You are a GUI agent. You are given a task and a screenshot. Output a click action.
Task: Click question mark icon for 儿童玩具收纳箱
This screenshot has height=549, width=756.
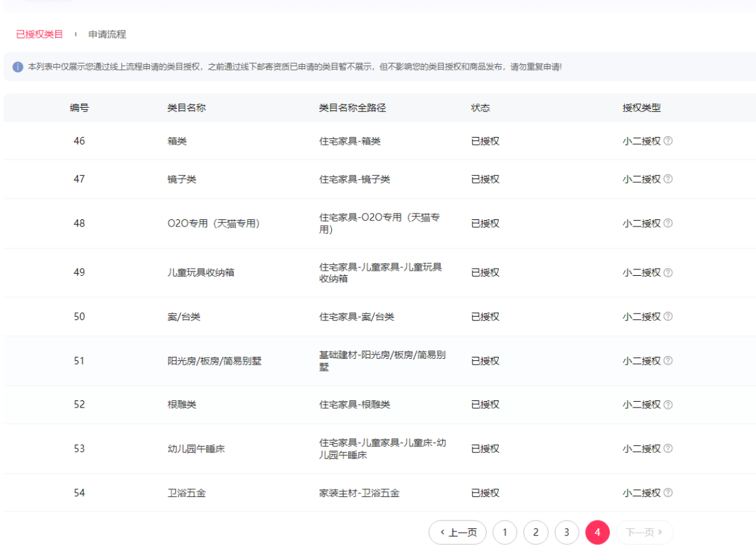tap(668, 273)
